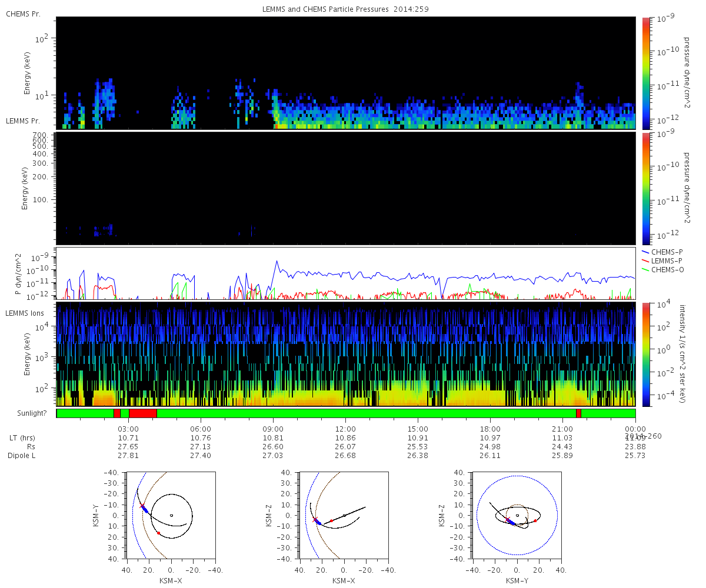Click the LT value 10.71

[x=129, y=438]
